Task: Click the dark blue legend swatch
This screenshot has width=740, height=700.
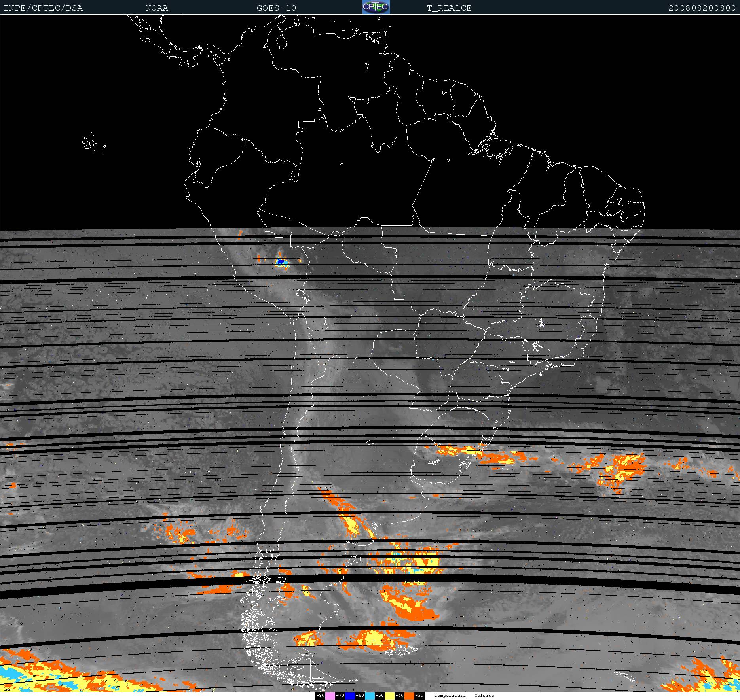Action: click(350, 696)
